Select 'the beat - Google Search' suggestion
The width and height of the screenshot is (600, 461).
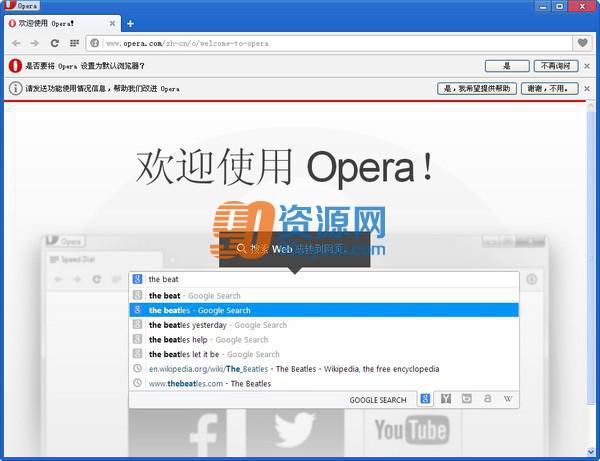[324, 295]
